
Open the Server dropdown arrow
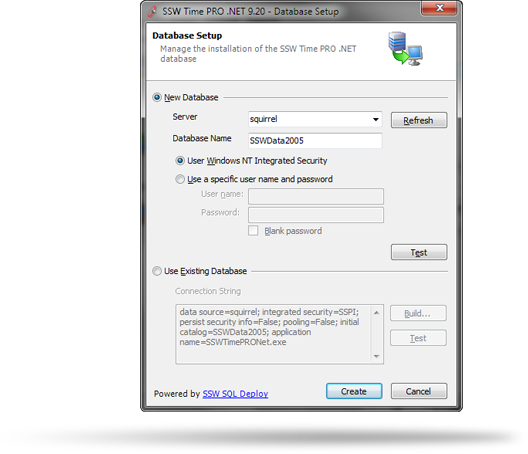(376, 119)
